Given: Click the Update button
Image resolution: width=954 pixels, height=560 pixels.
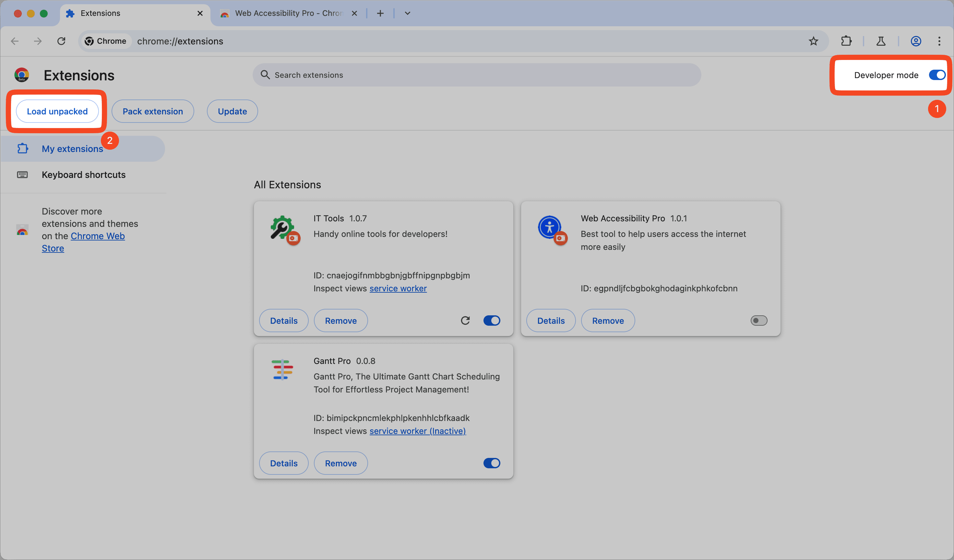Looking at the screenshot, I should (x=232, y=111).
